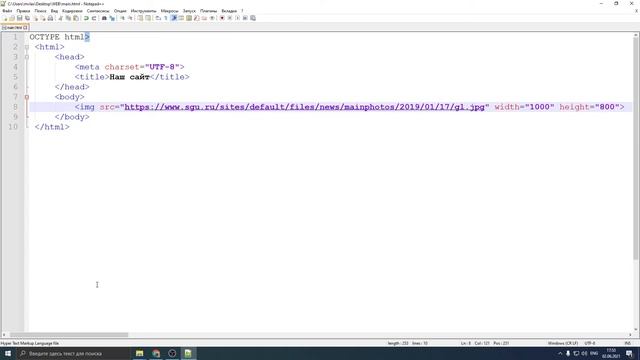Click the Copy toolbar icon
The width and height of the screenshot is (640, 360).
tap(68, 18)
